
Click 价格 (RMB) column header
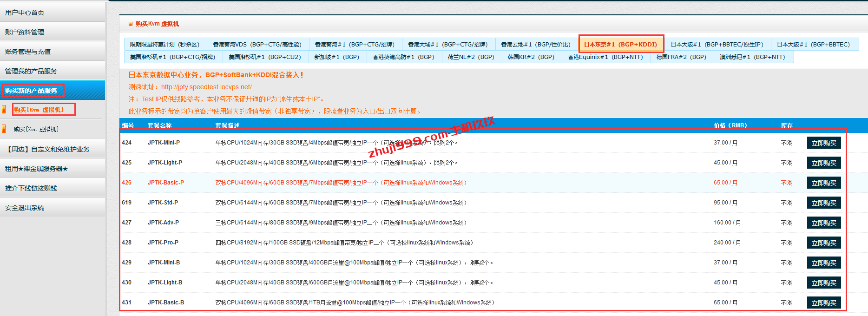[x=730, y=125]
